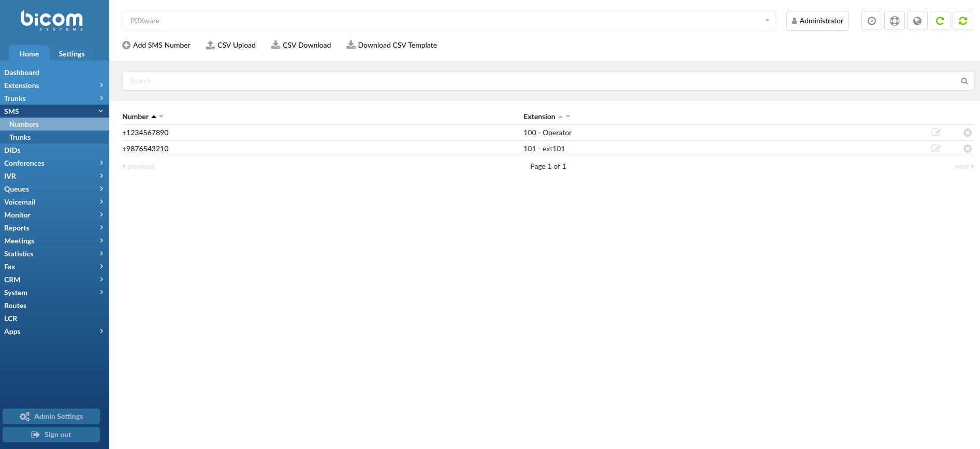Expand the Queues sidebar menu

click(54, 189)
